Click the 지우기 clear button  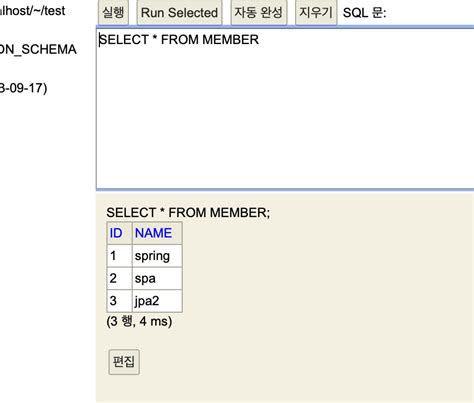click(316, 12)
